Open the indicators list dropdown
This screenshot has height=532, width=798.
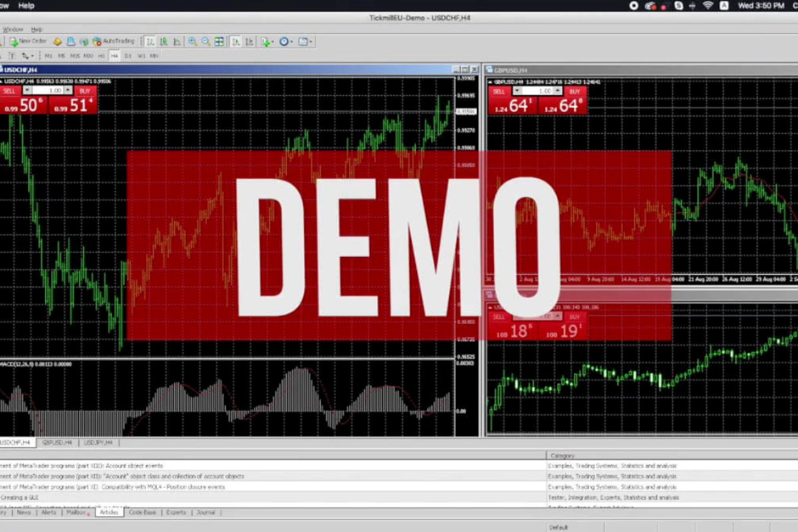point(267,42)
